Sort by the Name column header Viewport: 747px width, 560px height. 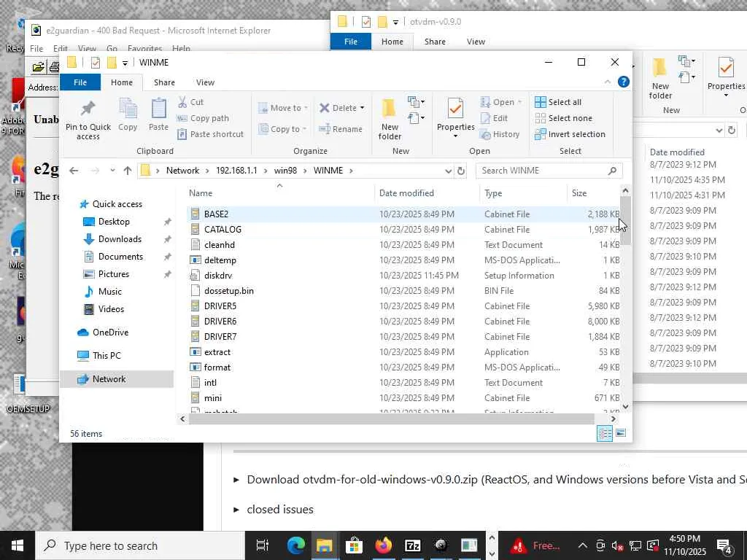[x=279, y=192]
